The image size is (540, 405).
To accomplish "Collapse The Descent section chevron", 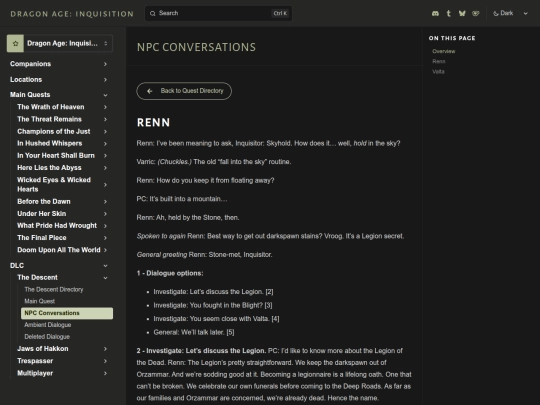I will [x=105, y=278].
